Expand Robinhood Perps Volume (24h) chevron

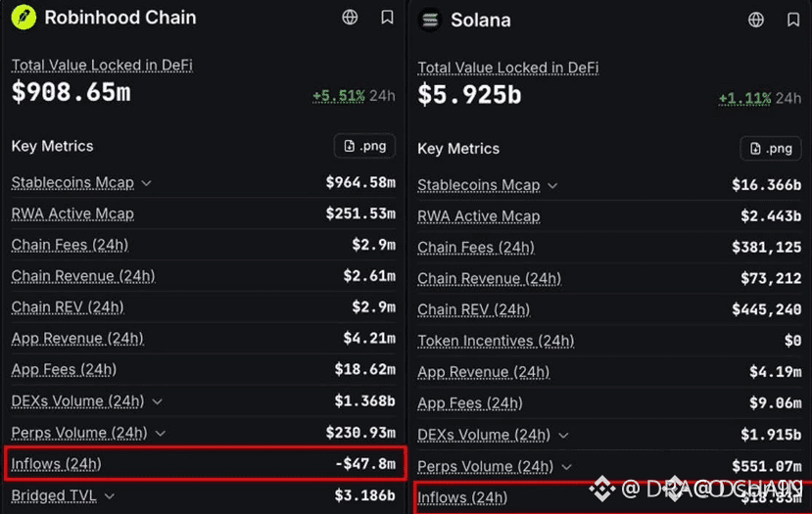click(x=161, y=434)
